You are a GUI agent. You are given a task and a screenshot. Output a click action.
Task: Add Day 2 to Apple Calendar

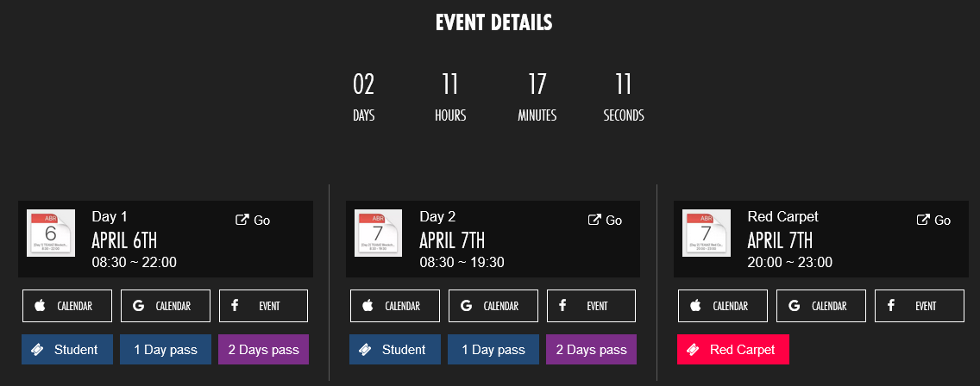395,306
